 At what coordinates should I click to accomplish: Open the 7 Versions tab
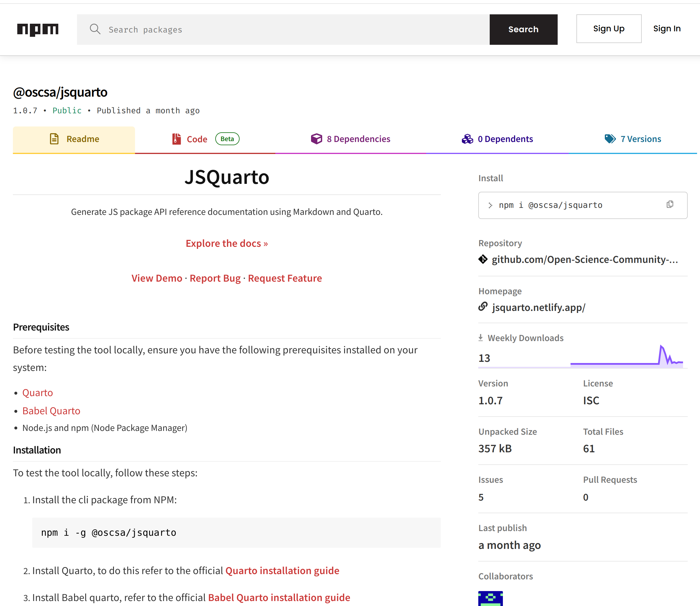pyautogui.click(x=633, y=139)
